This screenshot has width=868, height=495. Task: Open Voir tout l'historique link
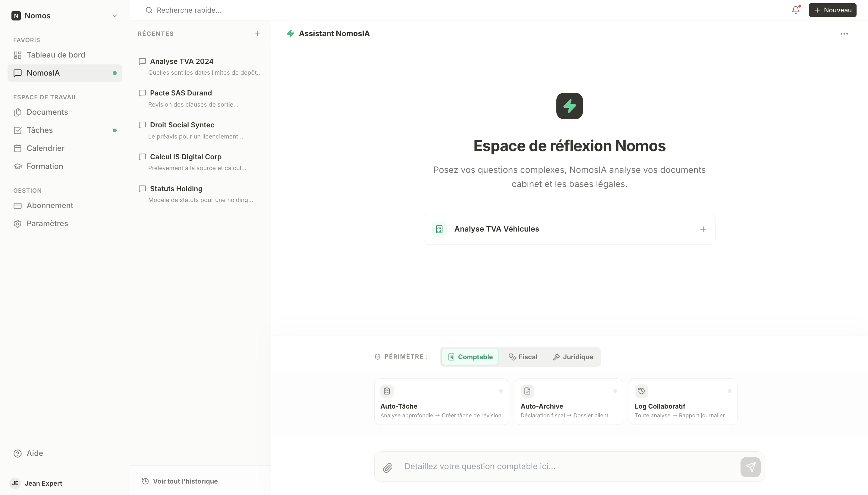point(185,481)
